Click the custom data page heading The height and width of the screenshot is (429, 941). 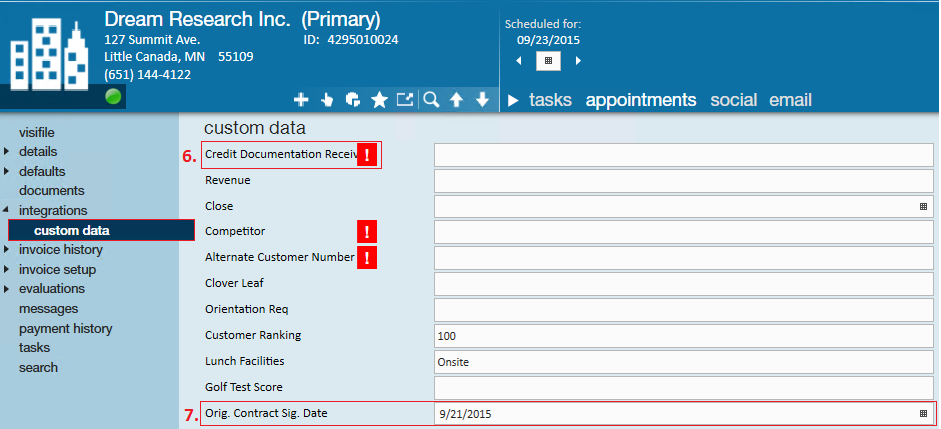tap(255, 128)
